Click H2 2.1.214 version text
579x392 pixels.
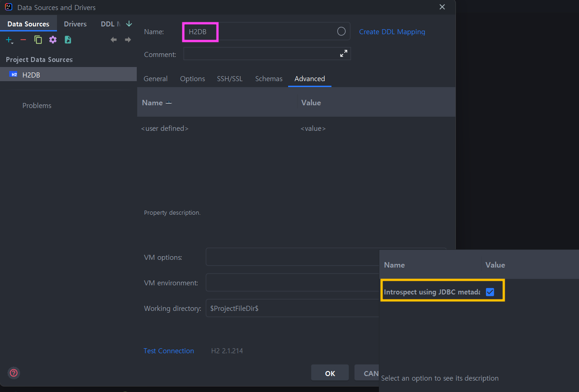pyautogui.click(x=227, y=351)
